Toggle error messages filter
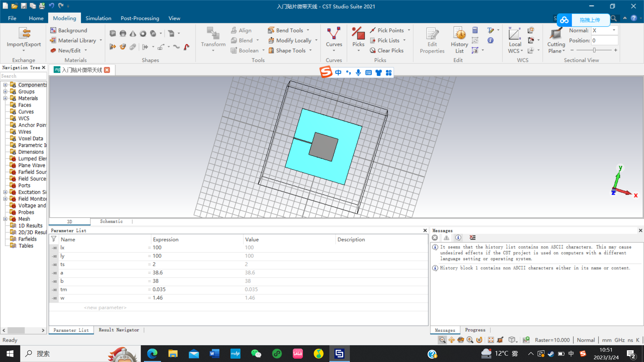 pyautogui.click(x=435, y=238)
